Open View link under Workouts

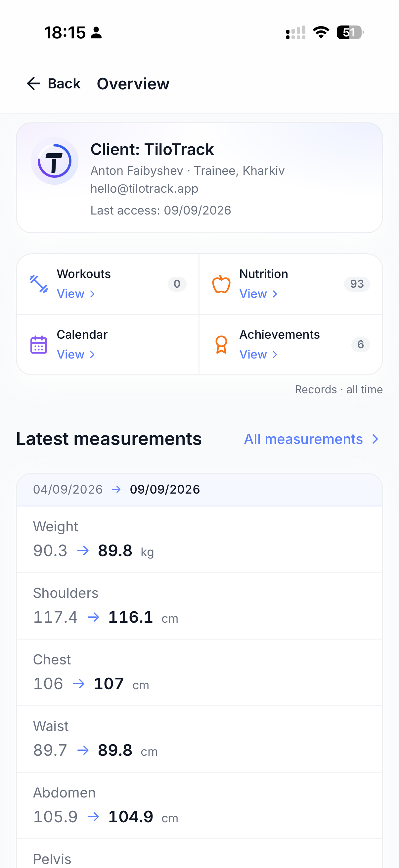76,294
